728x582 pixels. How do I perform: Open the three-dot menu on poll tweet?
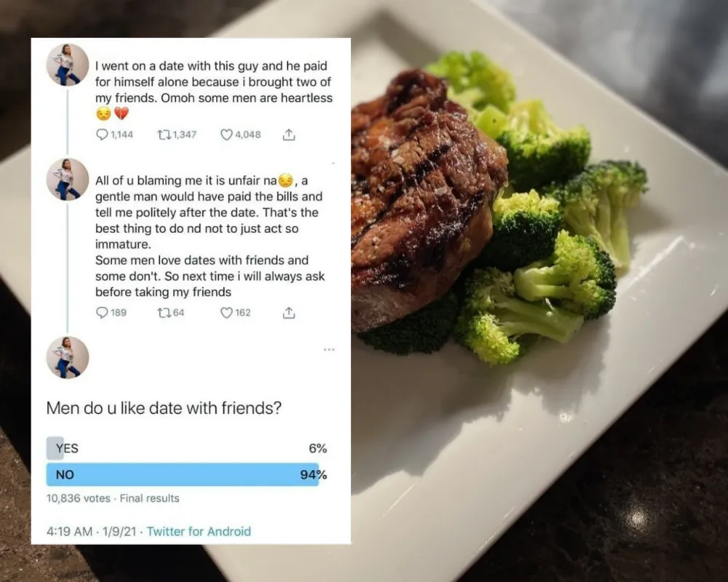tap(329, 349)
